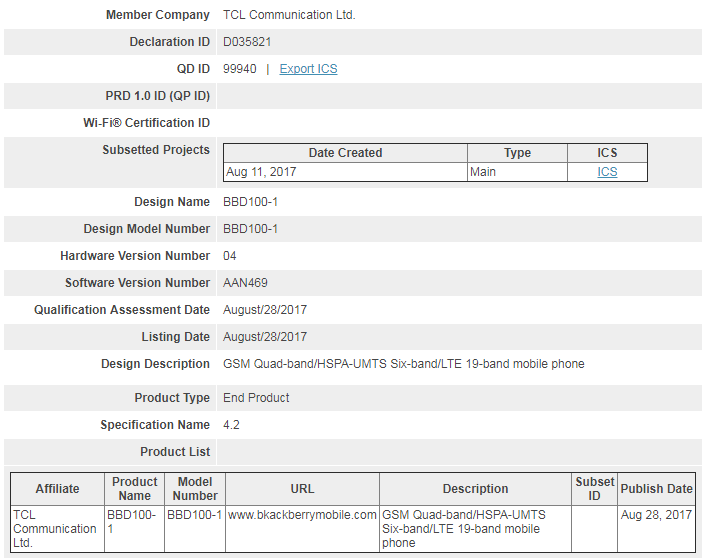Click the Design Name value BBD100-1
703x558 pixels.
(251, 202)
